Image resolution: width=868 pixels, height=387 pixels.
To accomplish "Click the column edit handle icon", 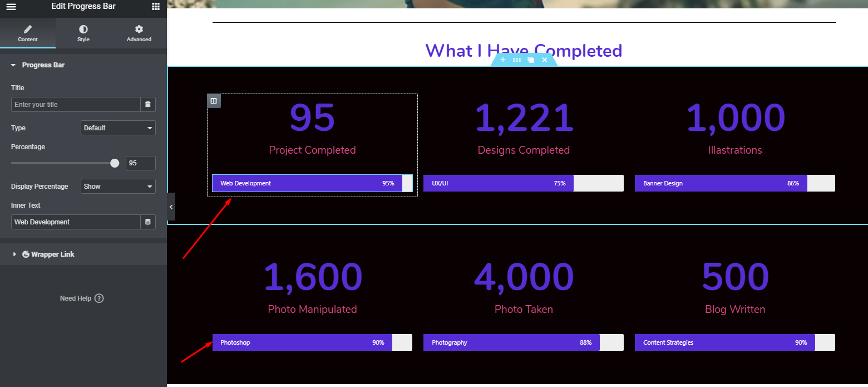I will pyautogui.click(x=214, y=101).
